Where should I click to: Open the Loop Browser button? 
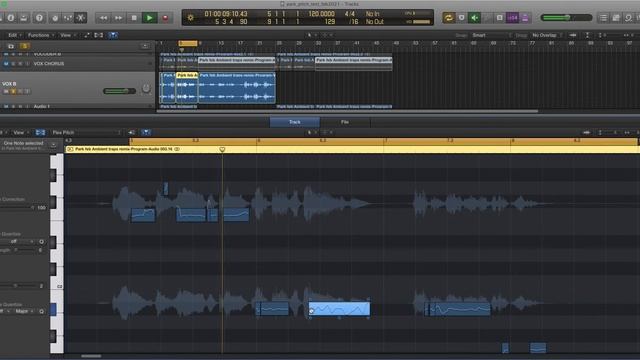click(629, 18)
